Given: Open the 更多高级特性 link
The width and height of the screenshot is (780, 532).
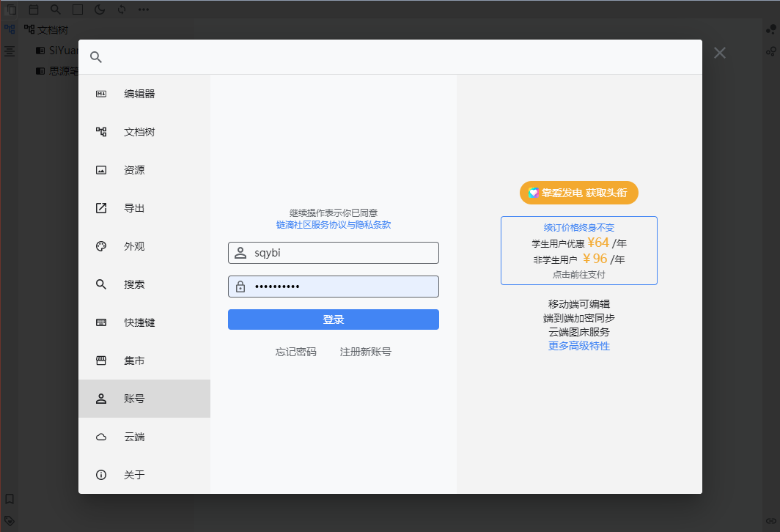Looking at the screenshot, I should coord(579,346).
